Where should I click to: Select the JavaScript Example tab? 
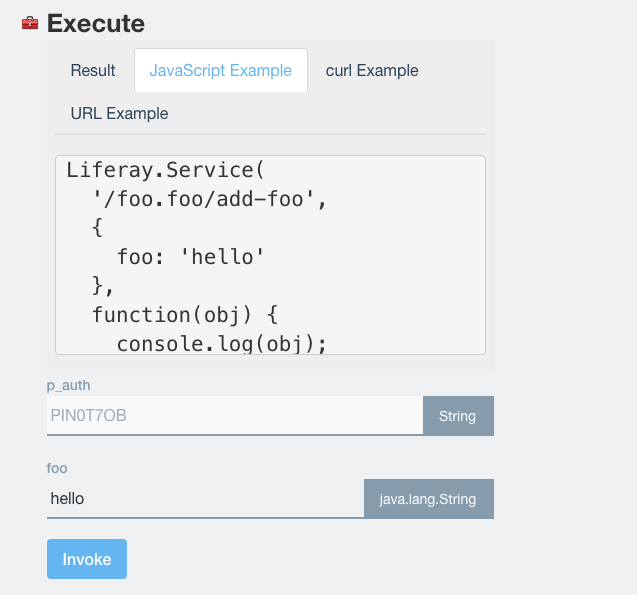pos(221,71)
